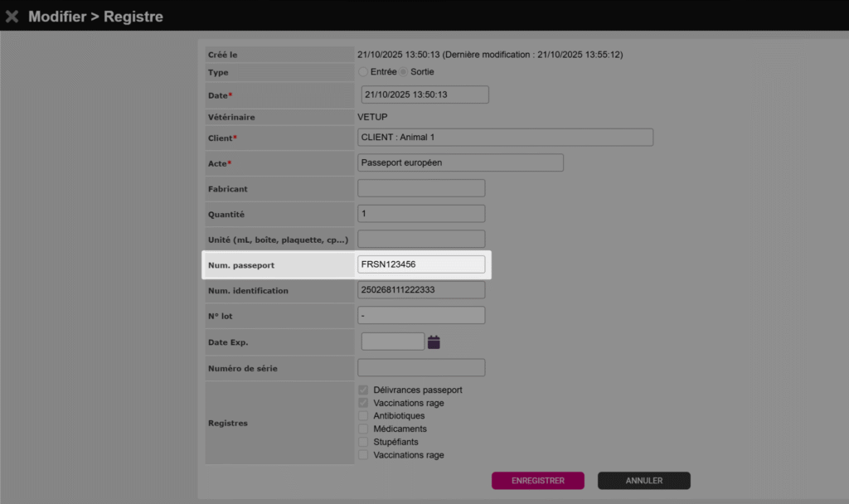This screenshot has width=849, height=504.
Task: Enable the Antibiotiques register checkbox
Action: (363, 416)
